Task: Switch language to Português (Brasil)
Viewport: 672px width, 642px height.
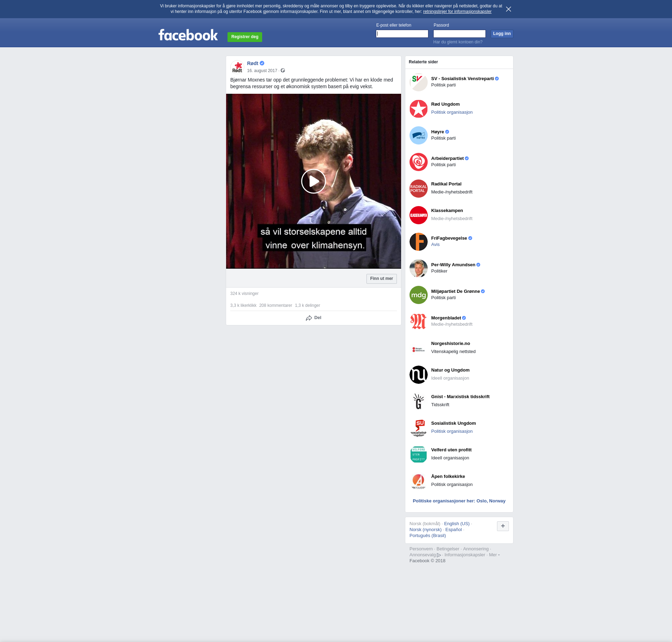Action: [427, 536]
